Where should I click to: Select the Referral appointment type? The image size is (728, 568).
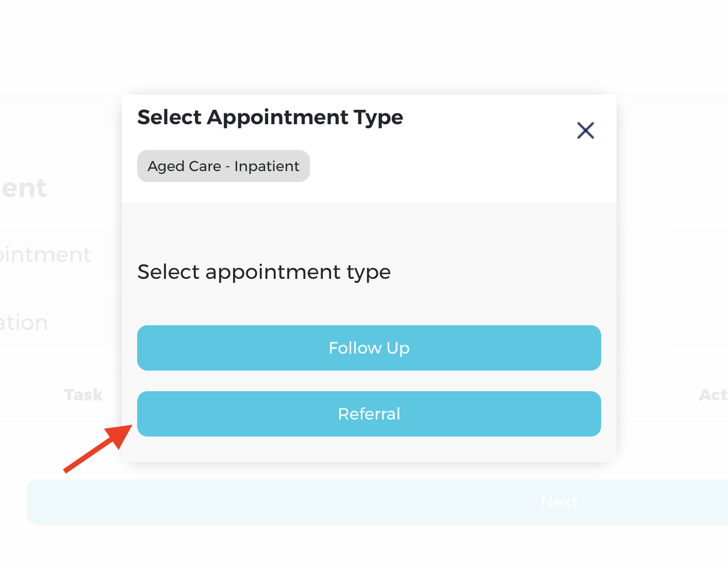(369, 414)
